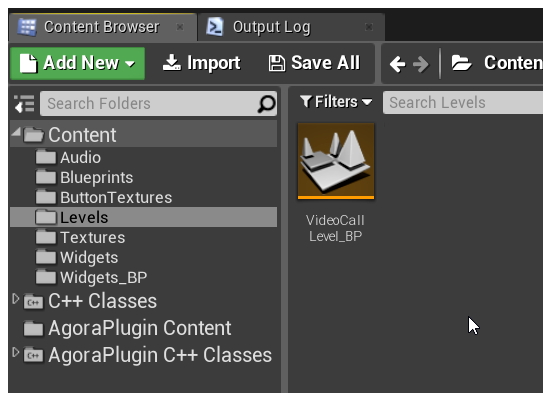Click the Import download icon
543x405 pixels.
172,63
